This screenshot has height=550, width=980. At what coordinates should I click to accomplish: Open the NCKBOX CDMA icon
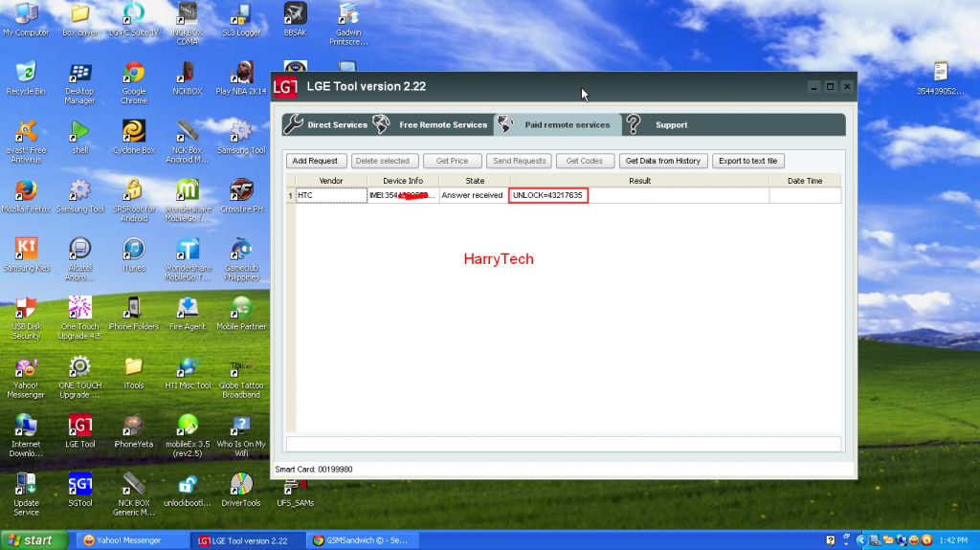tap(188, 23)
